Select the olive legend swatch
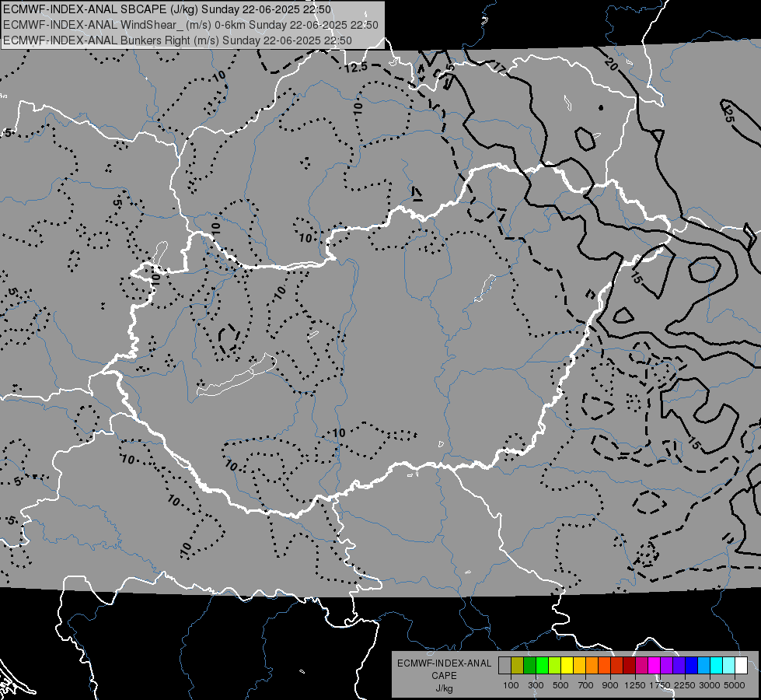Viewport: 761px width, 700px height. pos(518,665)
